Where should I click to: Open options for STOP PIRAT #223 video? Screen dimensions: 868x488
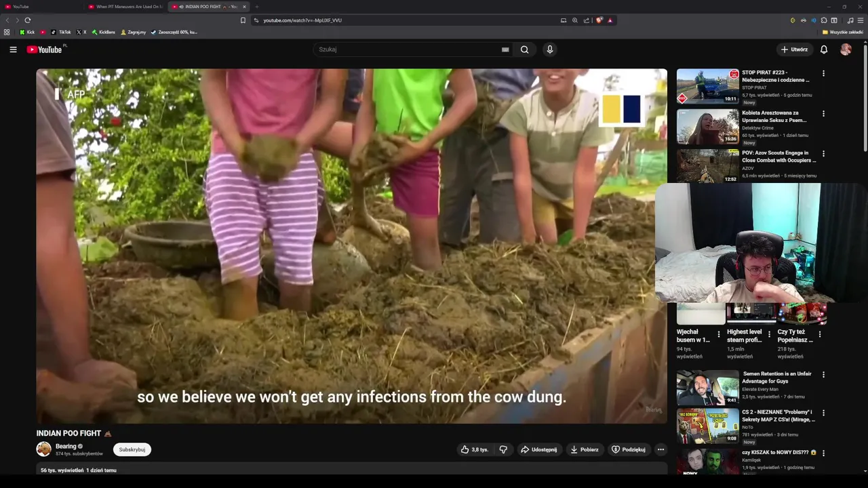tap(824, 73)
